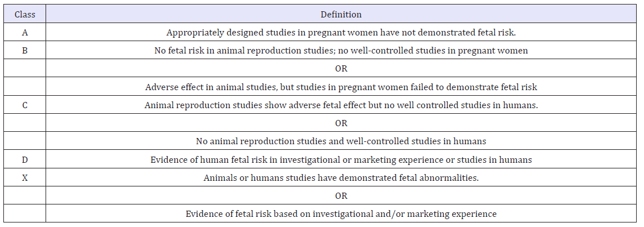Click the OR cell under Class X
The width and height of the screenshot is (644, 227).
341,196
